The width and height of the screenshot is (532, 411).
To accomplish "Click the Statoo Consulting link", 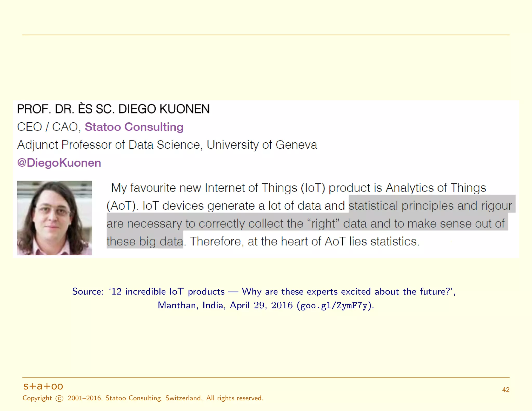I will tap(134, 127).
